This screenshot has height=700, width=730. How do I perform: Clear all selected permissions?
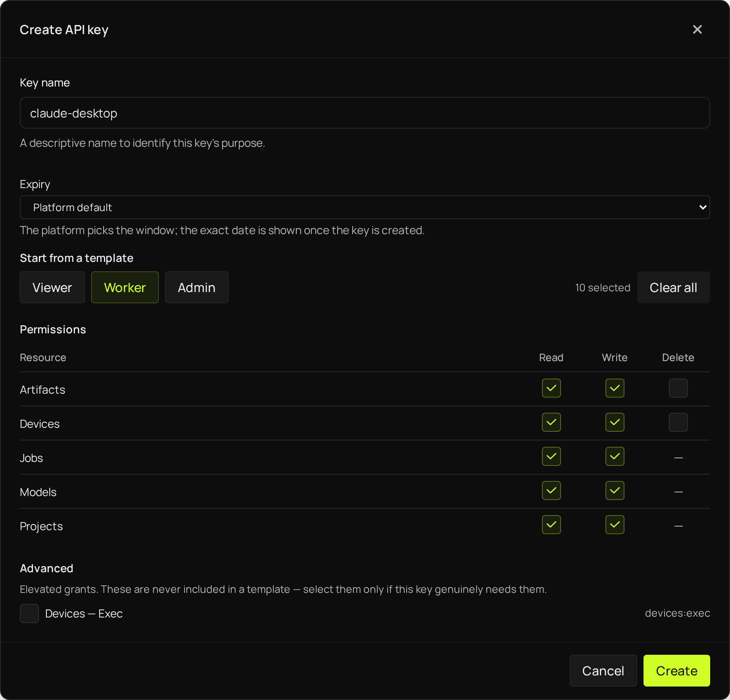(673, 287)
